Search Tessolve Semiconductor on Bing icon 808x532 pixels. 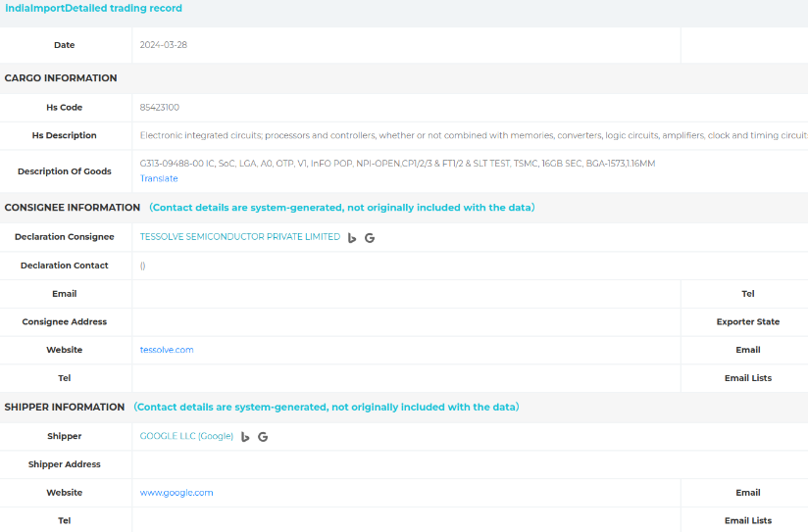[x=352, y=238]
